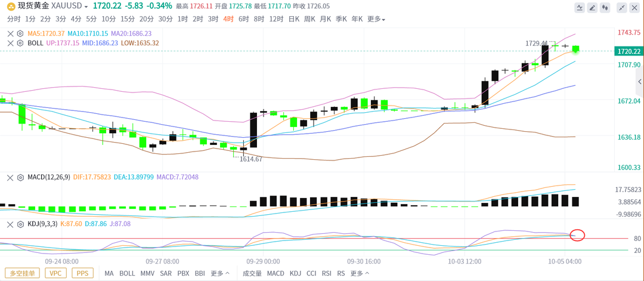Switch to the 日K daily chart
Screen dimensions: 644x281
pyautogui.click(x=293, y=19)
